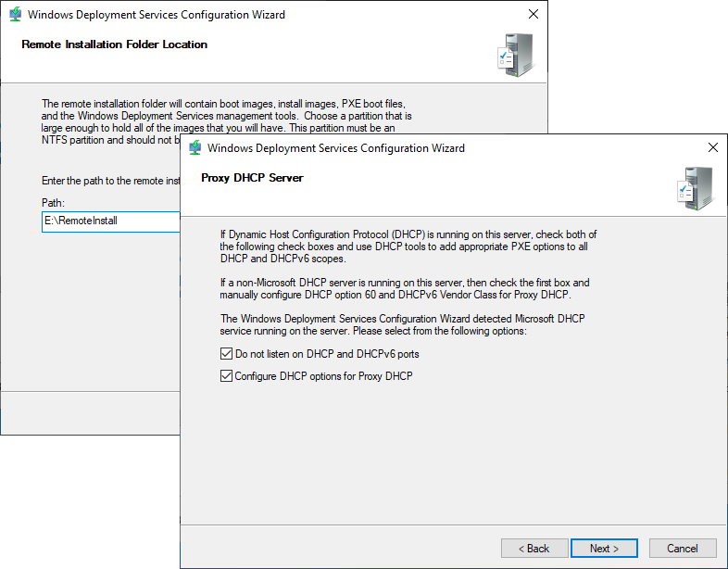Image resolution: width=728 pixels, height=569 pixels.
Task: Click the WDS title bar icon in Remote Installation window
Action: (x=16, y=15)
